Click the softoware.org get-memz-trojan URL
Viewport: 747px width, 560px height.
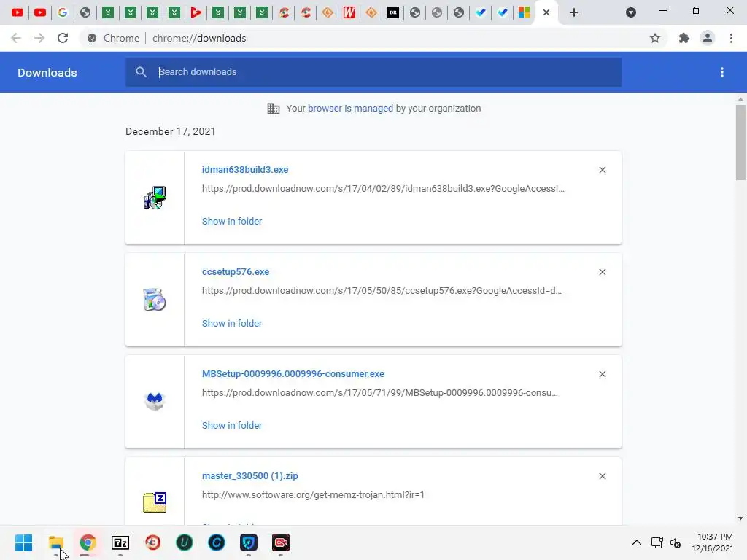313,495
